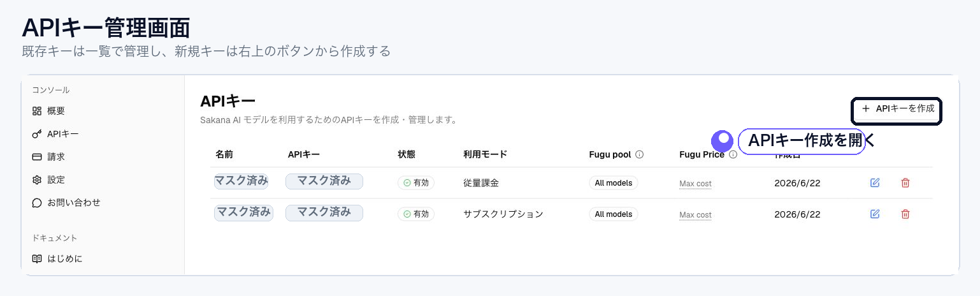Click All models badge in サブスクリプション row
The width and height of the screenshot is (980, 296).
point(614,214)
